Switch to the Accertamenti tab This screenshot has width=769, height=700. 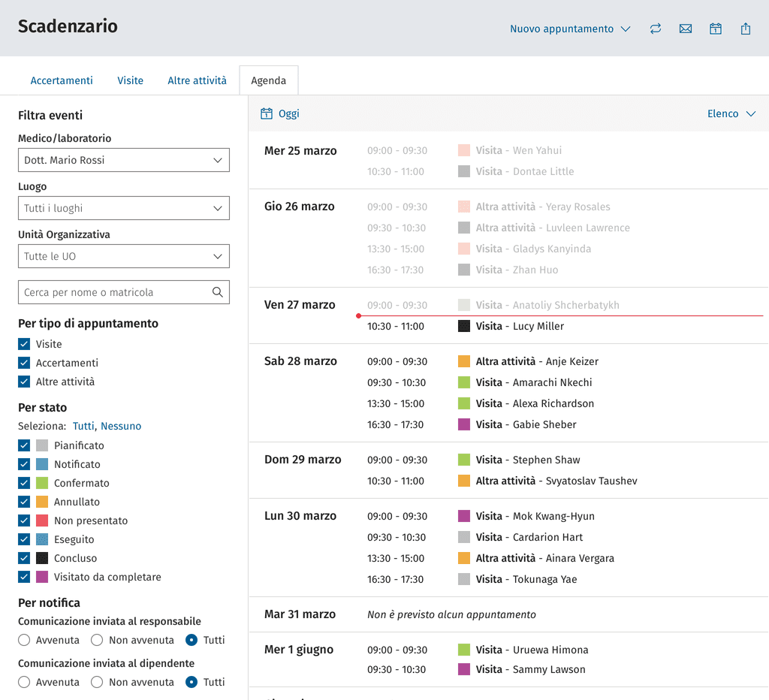(62, 80)
